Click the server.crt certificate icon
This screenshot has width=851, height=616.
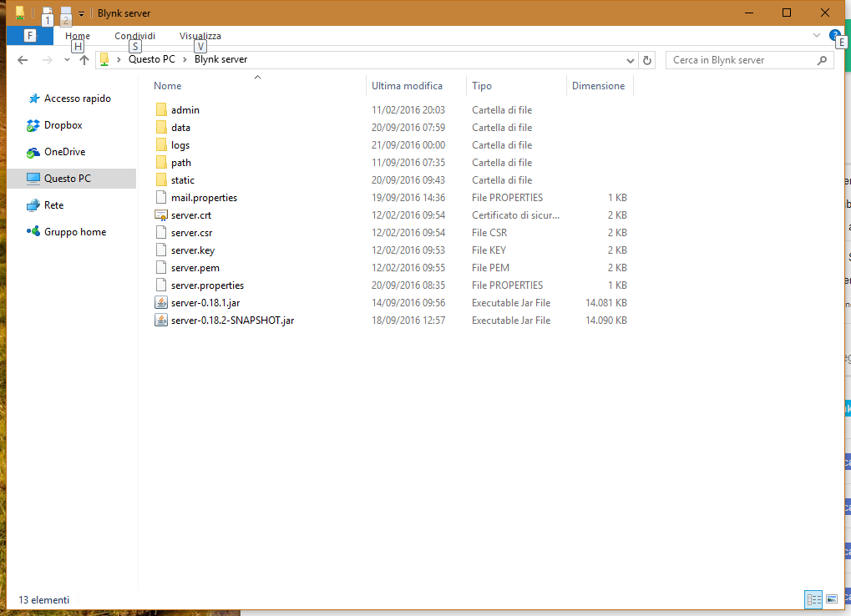pos(161,215)
